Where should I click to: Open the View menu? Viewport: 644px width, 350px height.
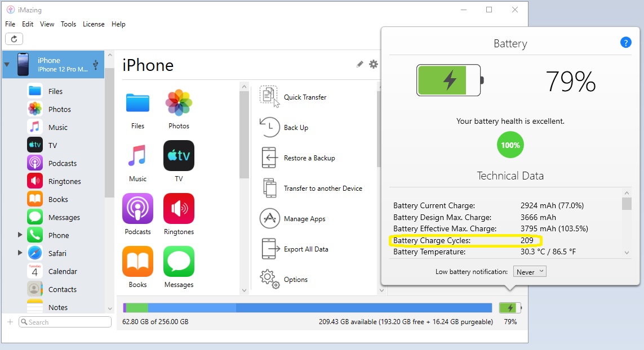coord(47,24)
